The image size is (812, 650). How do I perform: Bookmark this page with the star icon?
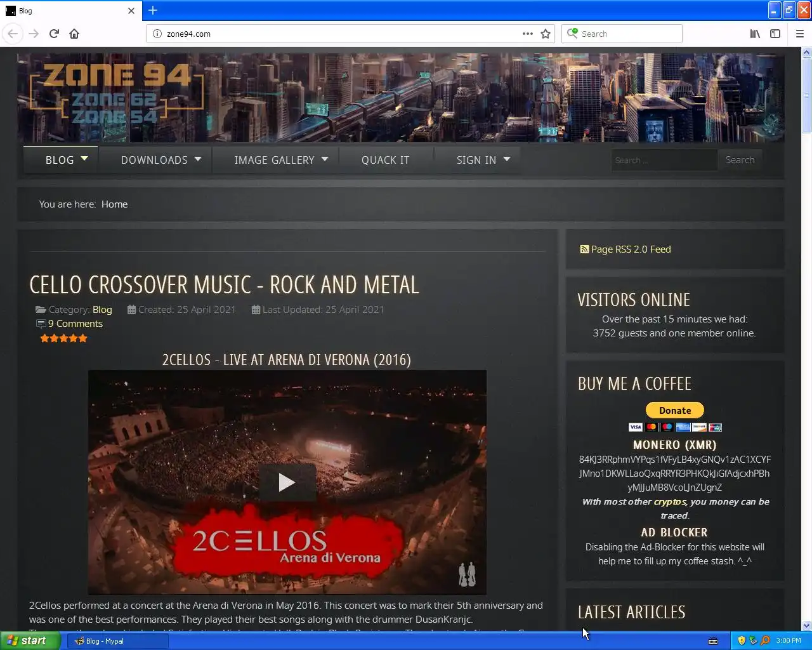(x=546, y=34)
